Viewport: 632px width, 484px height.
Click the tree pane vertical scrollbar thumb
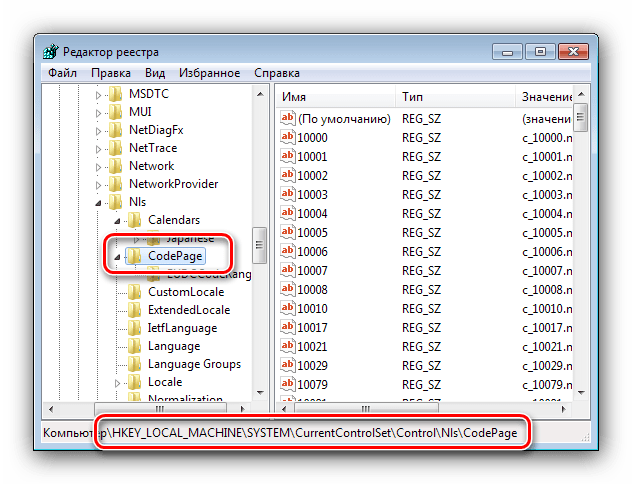pos(259,245)
